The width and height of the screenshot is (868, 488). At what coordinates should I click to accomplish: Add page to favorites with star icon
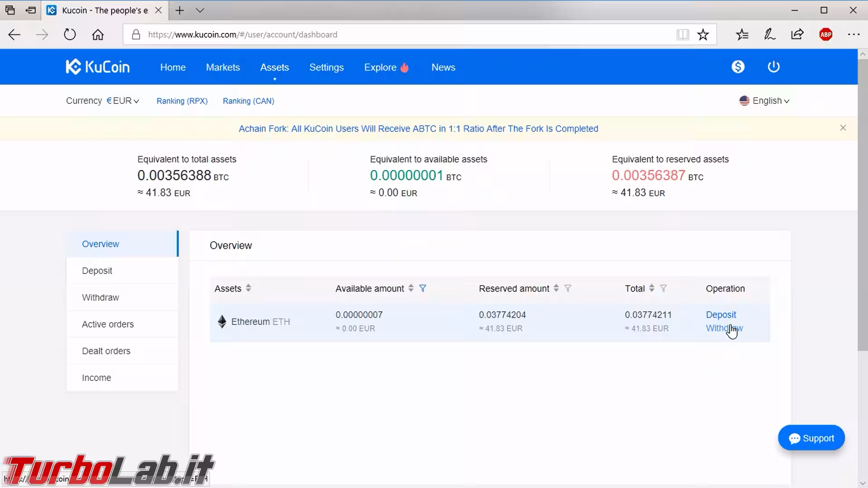pyautogui.click(x=703, y=35)
